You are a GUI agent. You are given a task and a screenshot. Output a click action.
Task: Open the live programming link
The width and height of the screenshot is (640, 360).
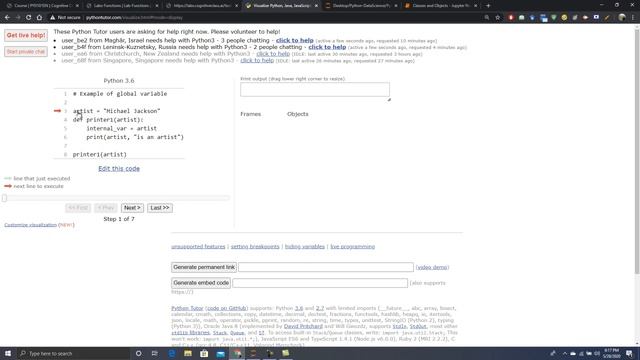coord(353,247)
